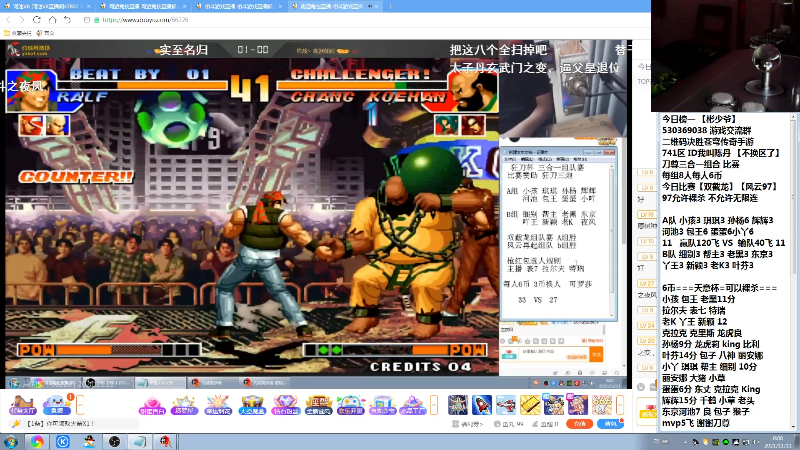Expand arrow after the activity icons row
Image resolution: width=800 pixels, height=450 pixels.
point(434,405)
